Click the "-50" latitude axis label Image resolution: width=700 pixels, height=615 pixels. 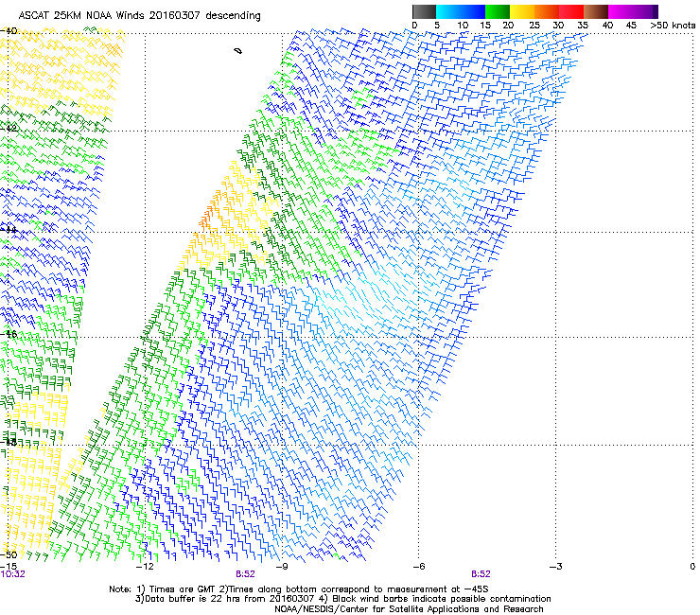coord(9,554)
